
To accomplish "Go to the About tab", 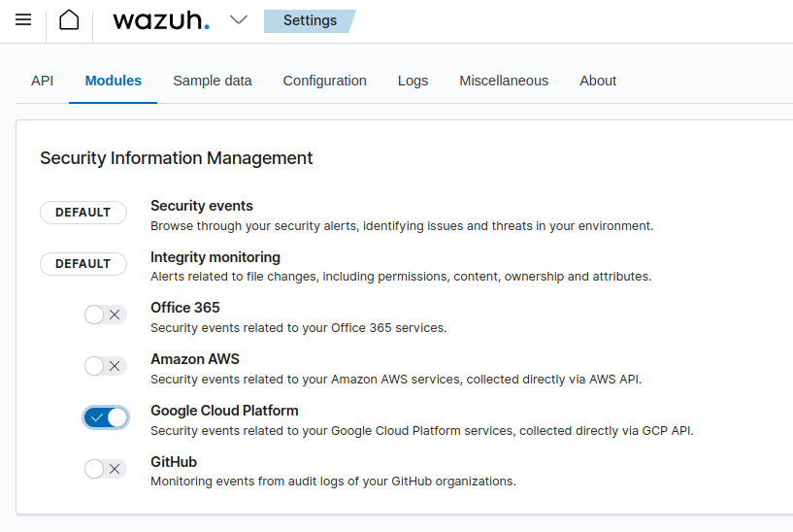I will [x=598, y=81].
